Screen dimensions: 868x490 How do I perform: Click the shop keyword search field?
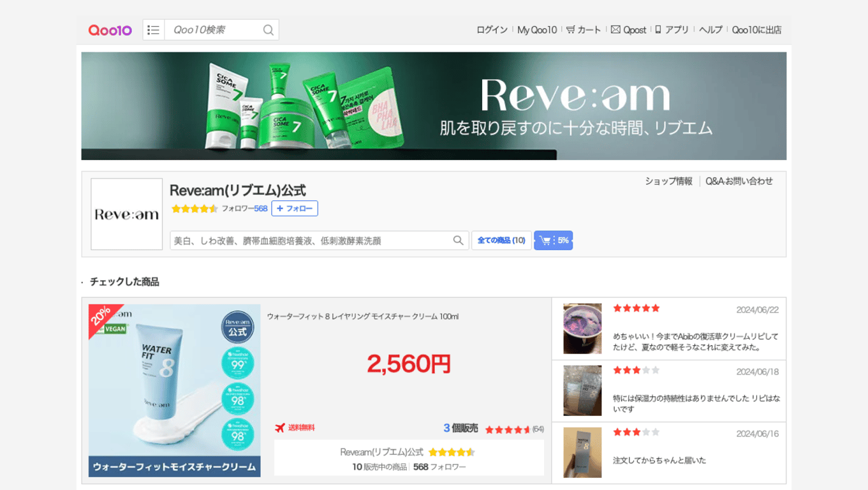[x=311, y=241]
